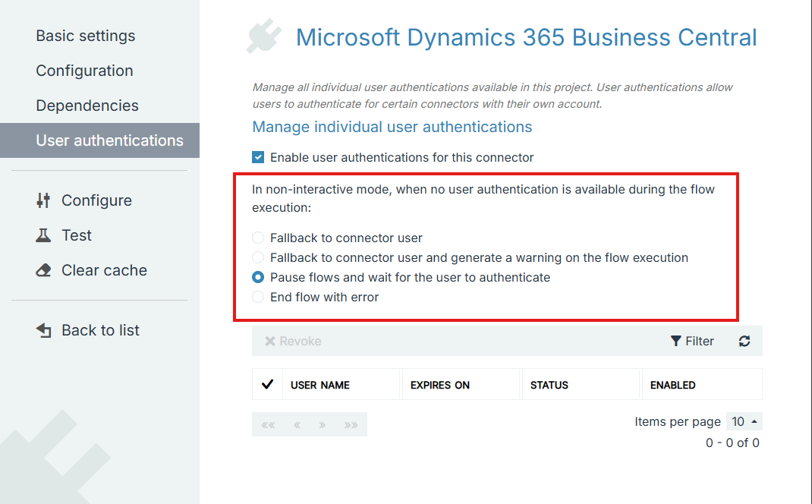The width and height of the screenshot is (812, 504).
Task: Return via Back to list label
Action: pos(100,330)
